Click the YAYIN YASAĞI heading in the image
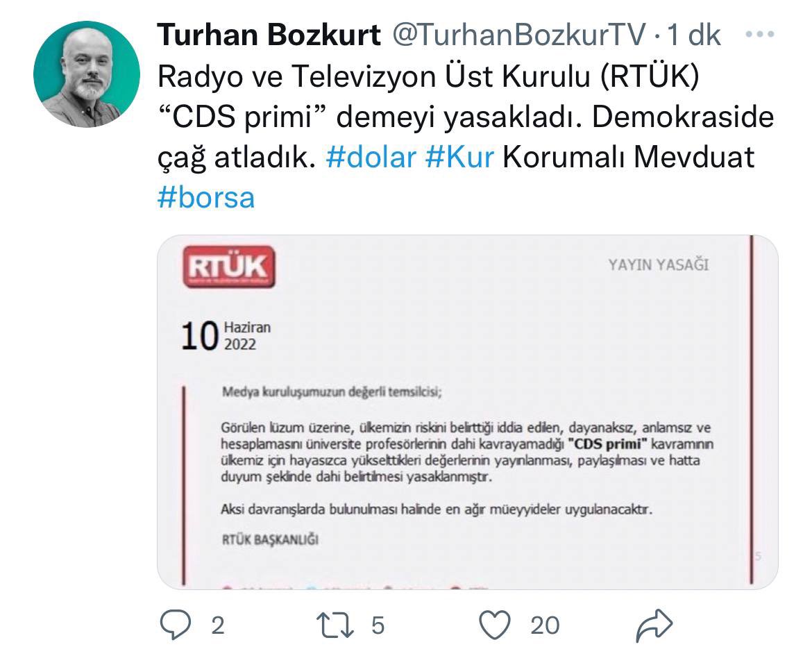 coord(658,264)
